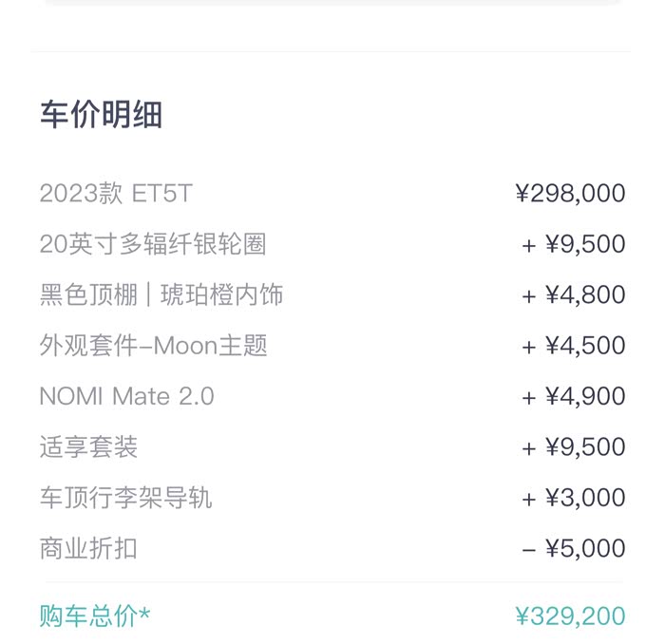
Task: Click the ¥329,200 total price
Action: click(x=570, y=616)
